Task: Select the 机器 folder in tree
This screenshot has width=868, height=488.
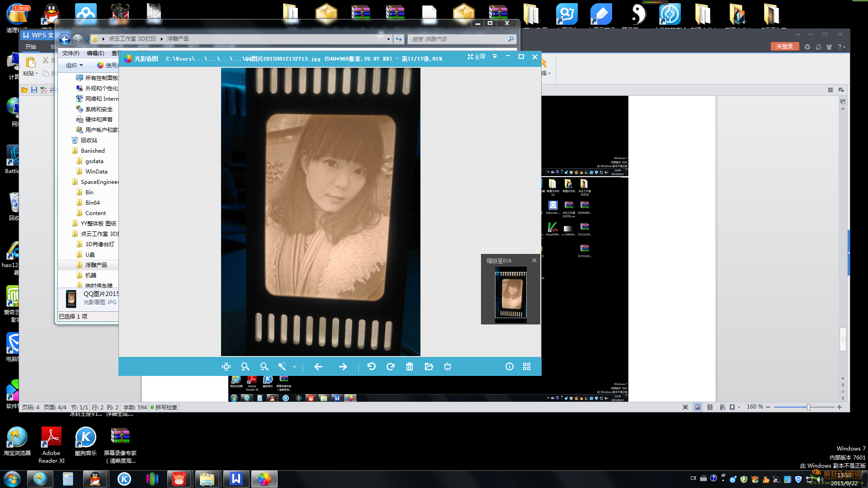Action: (x=90, y=276)
